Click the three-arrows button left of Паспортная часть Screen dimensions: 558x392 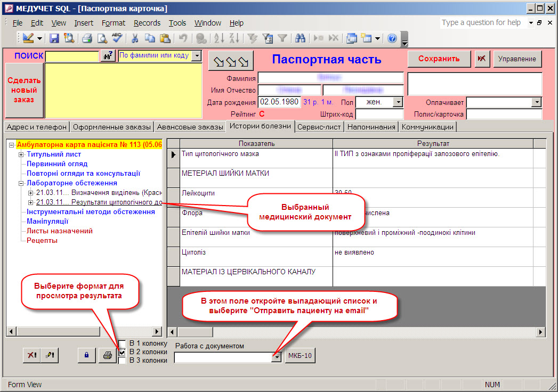[231, 61]
